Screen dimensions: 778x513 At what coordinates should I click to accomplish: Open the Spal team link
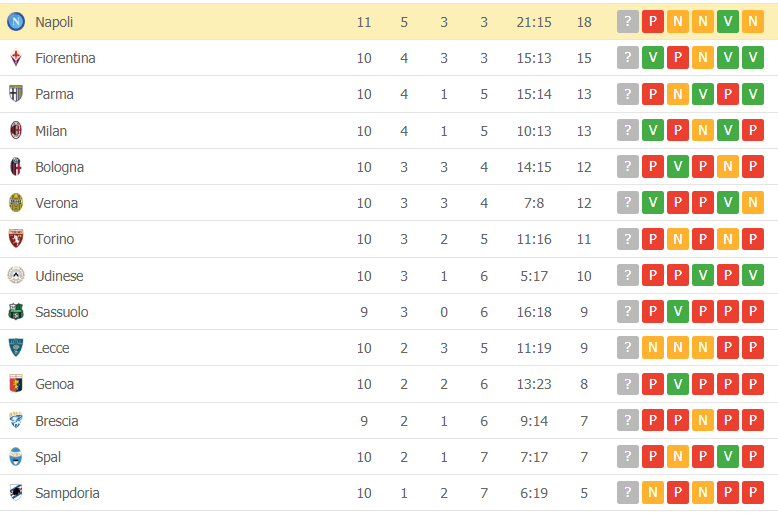48,457
